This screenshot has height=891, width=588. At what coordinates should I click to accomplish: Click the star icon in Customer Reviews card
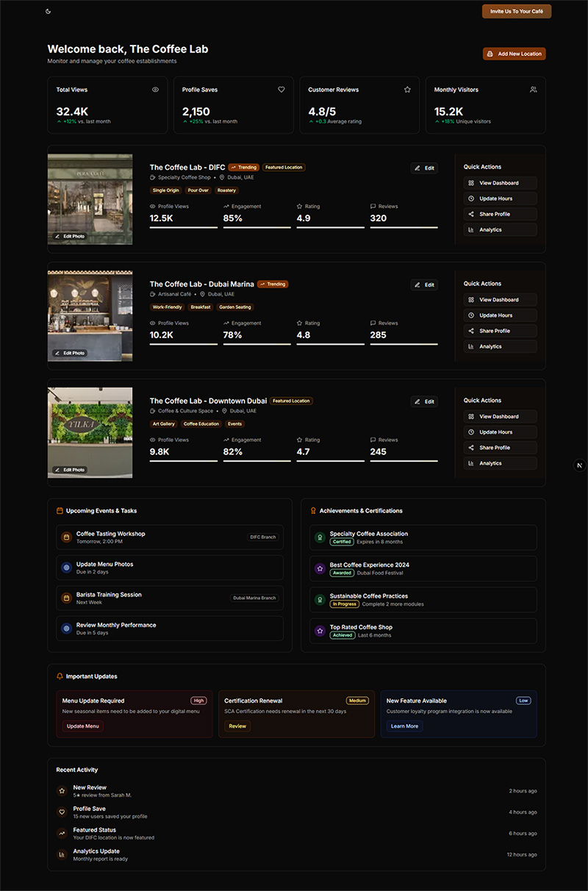[407, 90]
